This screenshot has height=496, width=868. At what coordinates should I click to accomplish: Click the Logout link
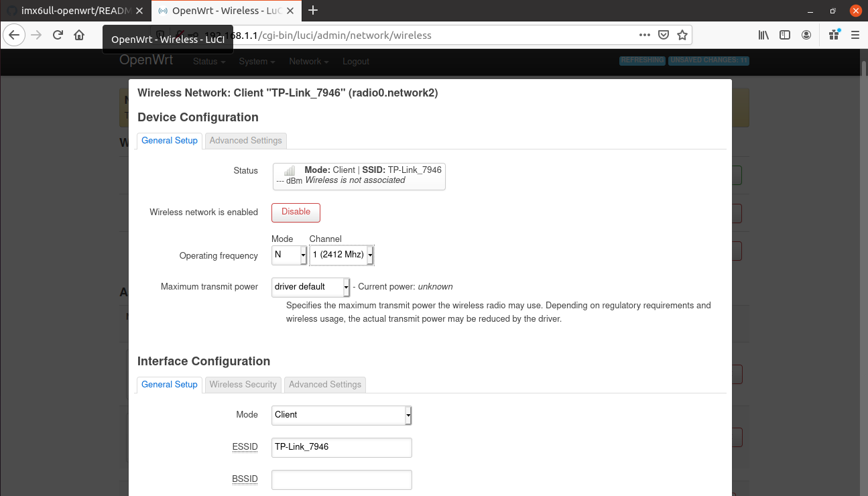[356, 62]
